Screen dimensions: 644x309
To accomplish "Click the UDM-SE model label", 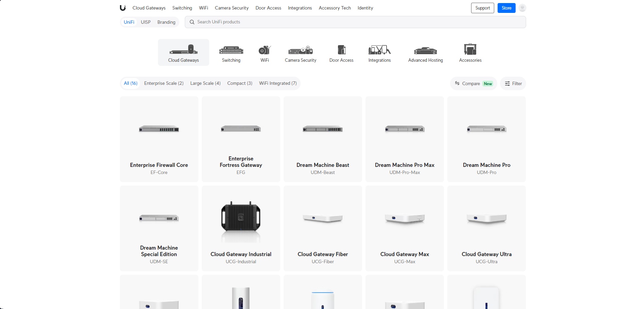I will pos(159,262).
